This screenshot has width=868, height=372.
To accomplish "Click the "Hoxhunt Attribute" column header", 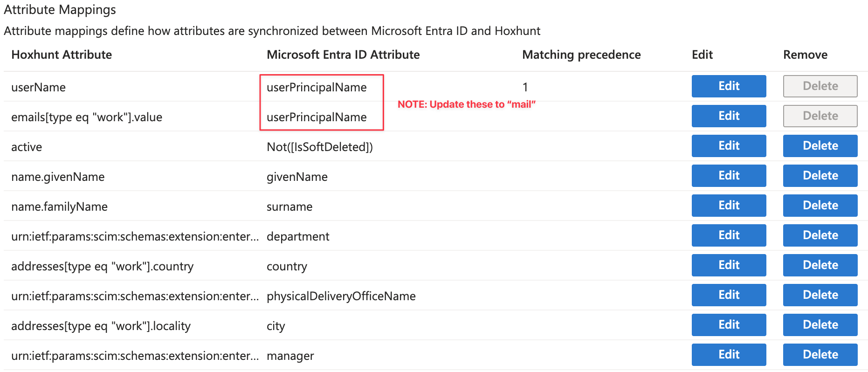I will tap(62, 55).
